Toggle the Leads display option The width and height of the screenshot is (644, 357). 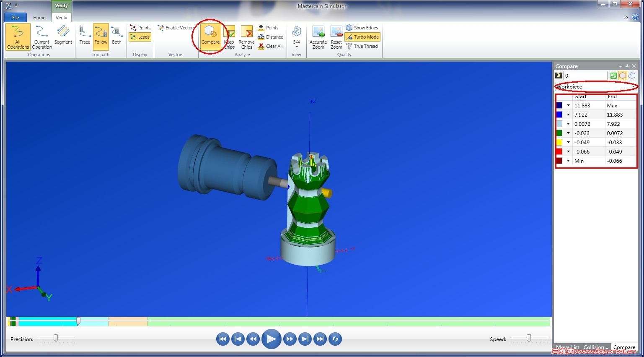pos(140,37)
